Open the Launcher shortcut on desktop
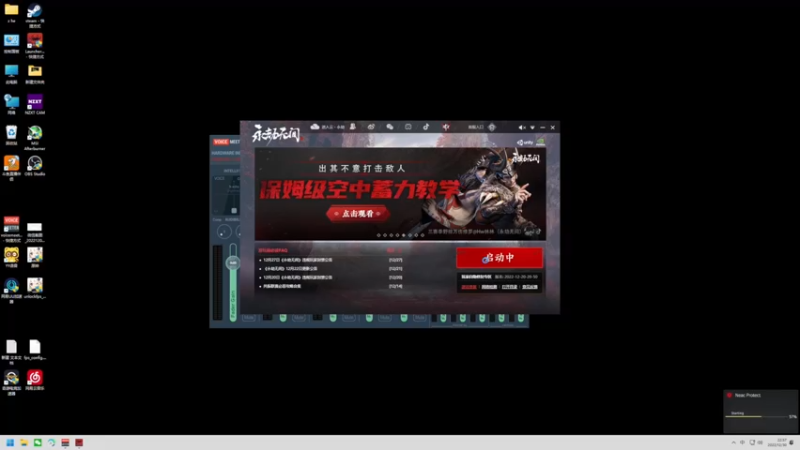 pyautogui.click(x=35, y=45)
